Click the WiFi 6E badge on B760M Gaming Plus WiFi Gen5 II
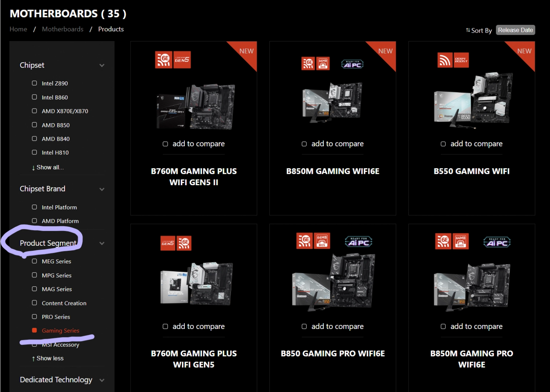This screenshot has width=550, height=392. click(x=164, y=60)
